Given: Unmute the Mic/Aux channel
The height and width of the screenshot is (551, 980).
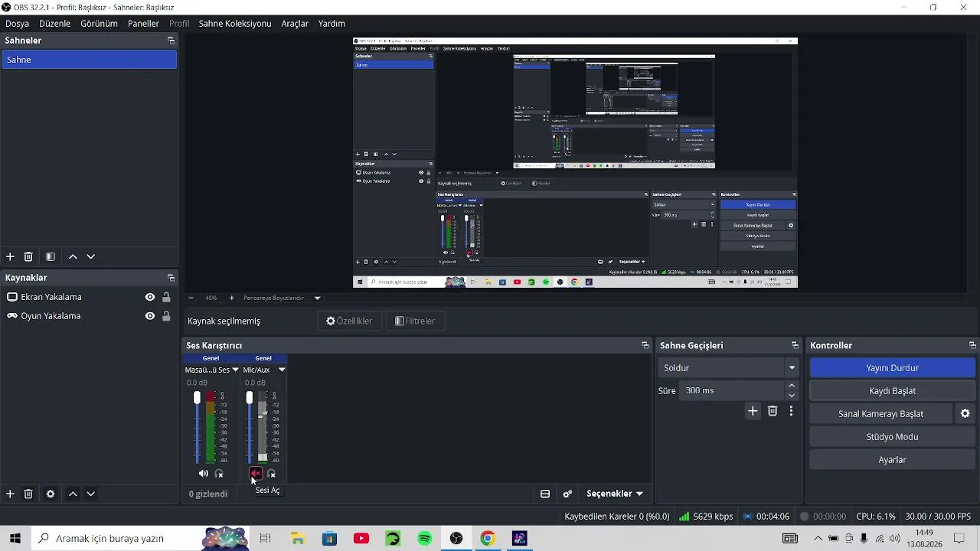Looking at the screenshot, I should (x=256, y=474).
